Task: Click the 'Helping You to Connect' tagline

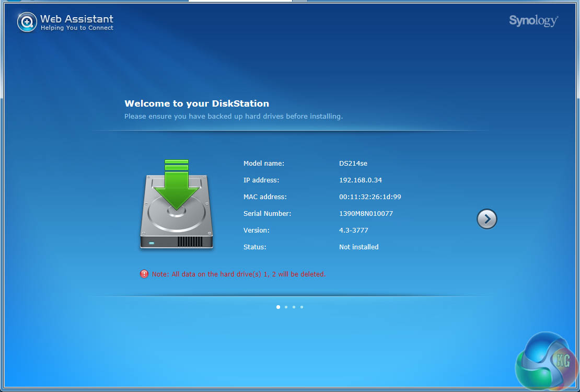Action: (x=77, y=28)
